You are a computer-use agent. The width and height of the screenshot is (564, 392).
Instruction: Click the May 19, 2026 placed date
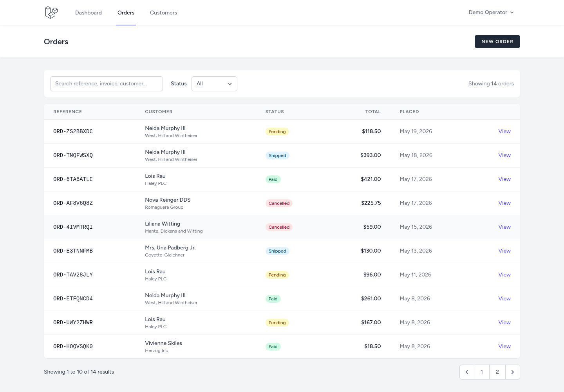[416, 132]
